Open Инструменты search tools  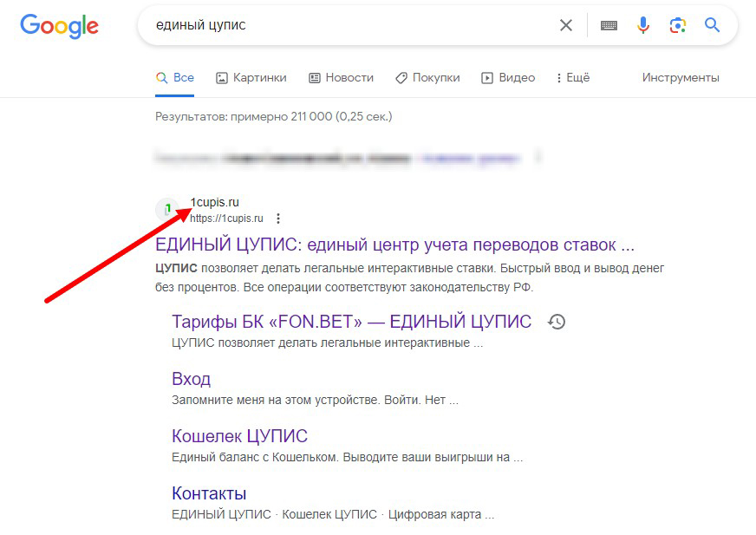click(681, 78)
